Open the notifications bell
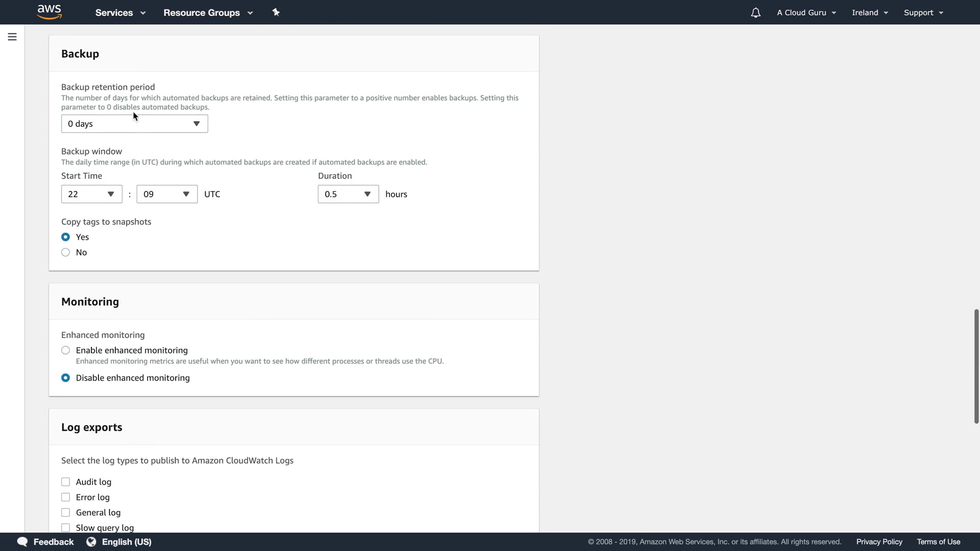Image resolution: width=980 pixels, height=551 pixels. tap(755, 13)
